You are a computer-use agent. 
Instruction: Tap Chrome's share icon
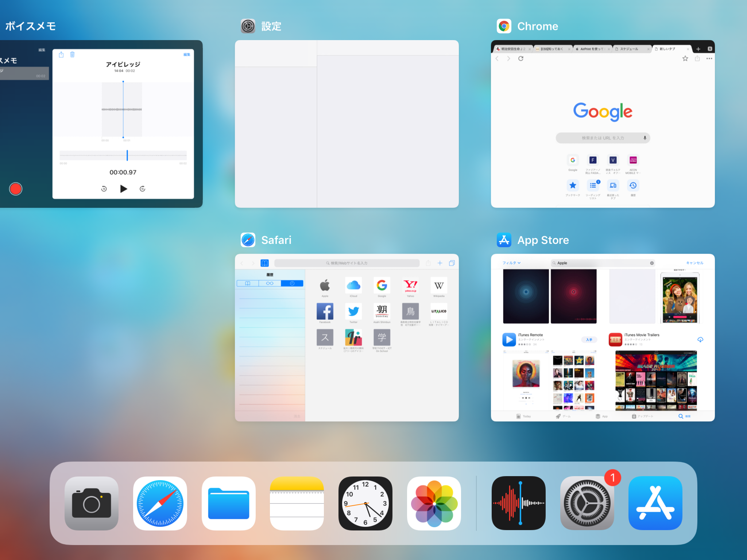tap(697, 58)
